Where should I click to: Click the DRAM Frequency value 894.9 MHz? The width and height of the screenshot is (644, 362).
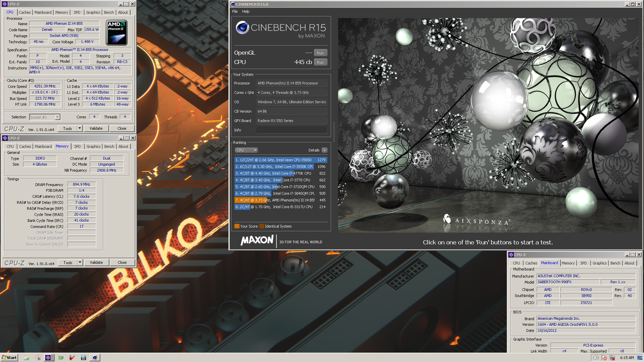pos(82,184)
